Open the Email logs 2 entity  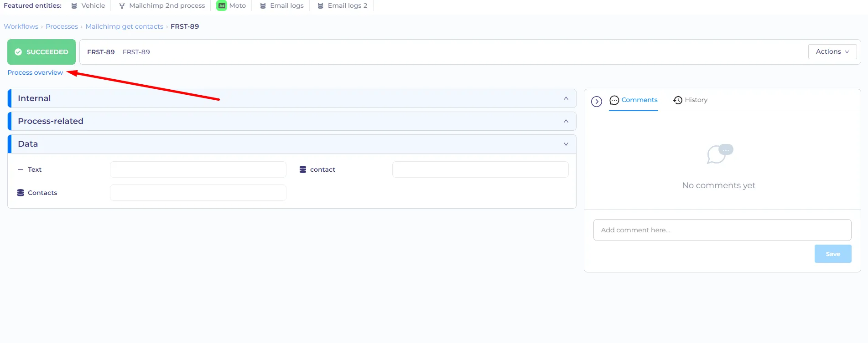pyautogui.click(x=342, y=5)
